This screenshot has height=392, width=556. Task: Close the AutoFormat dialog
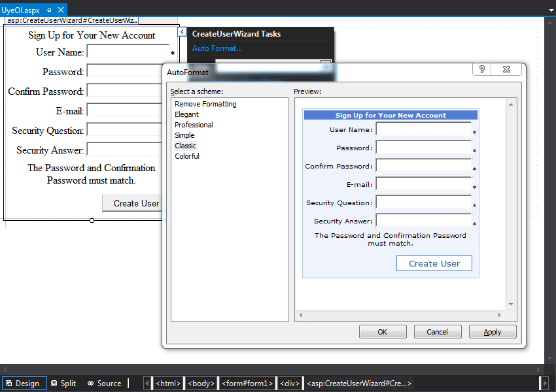pos(506,69)
